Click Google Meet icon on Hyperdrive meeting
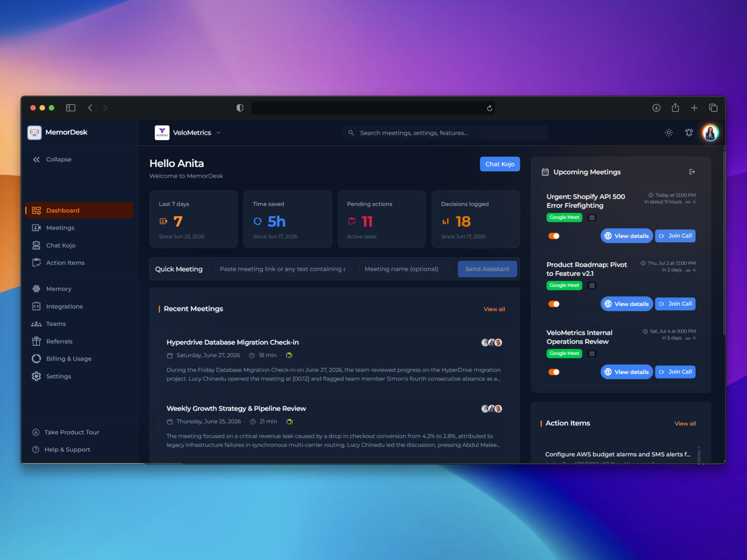This screenshot has height=560, width=747. click(x=289, y=355)
